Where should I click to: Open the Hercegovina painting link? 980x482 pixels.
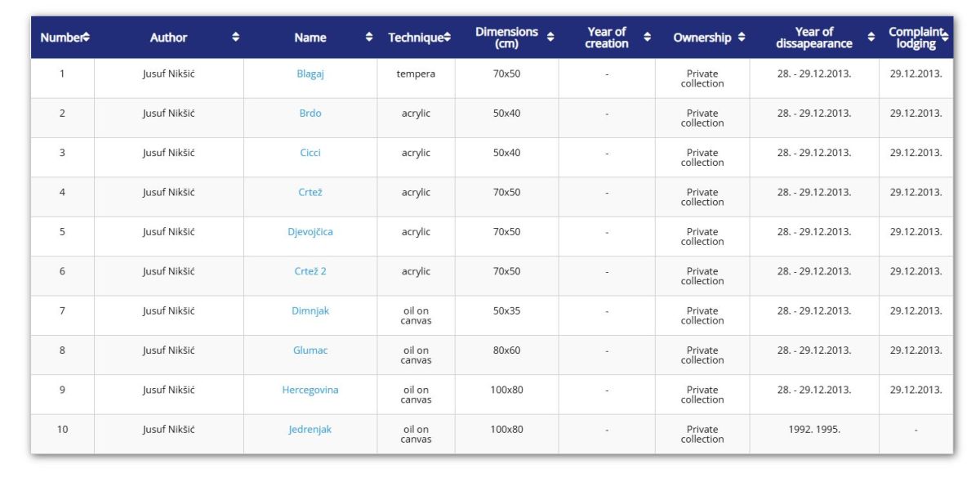tap(310, 391)
